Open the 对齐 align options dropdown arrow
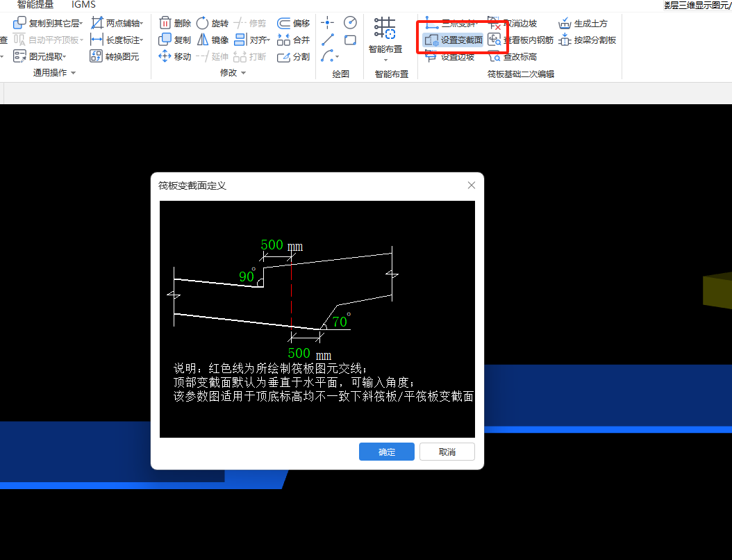Viewport: 732px width, 560px height. tap(269, 40)
